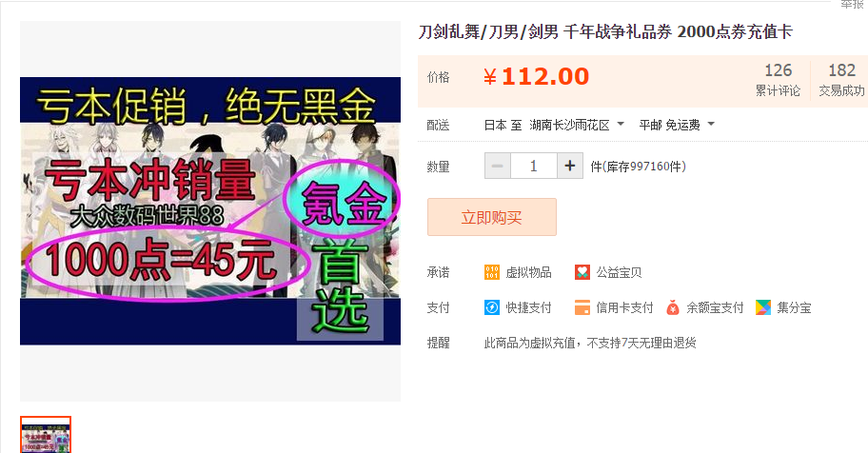
Task: Click the 公益宝贝 label text
Action: tap(619, 272)
